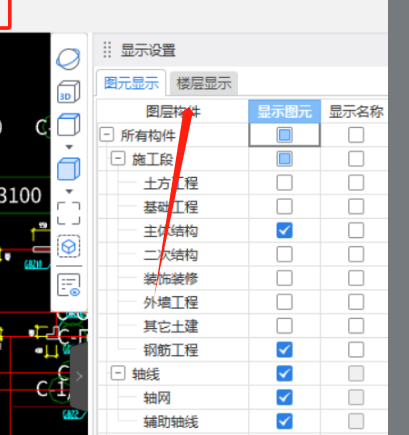The width and height of the screenshot is (409, 435).
Task: Toggle 显示图元 checkbox for 施工段
Action: point(284,159)
